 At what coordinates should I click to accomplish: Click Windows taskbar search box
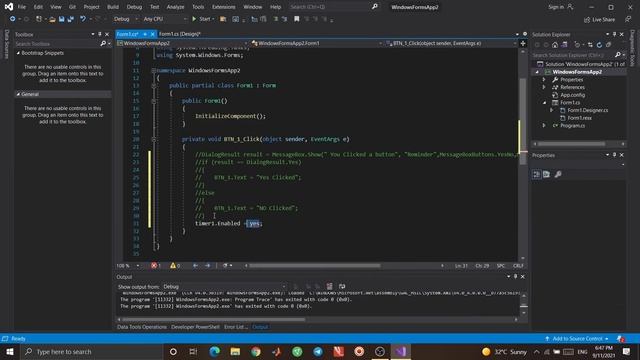coord(92,351)
